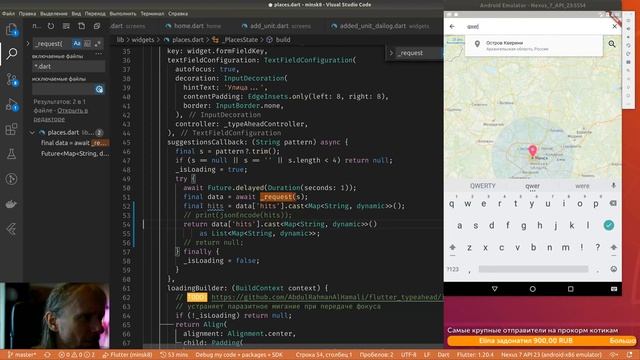Expand replace in editor find widget
This screenshot has width=640, height=360.
click(391, 53)
